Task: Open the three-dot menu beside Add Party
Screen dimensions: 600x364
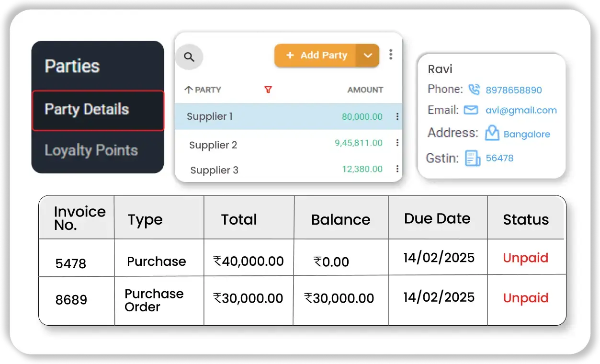Action: [x=391, y=55]
